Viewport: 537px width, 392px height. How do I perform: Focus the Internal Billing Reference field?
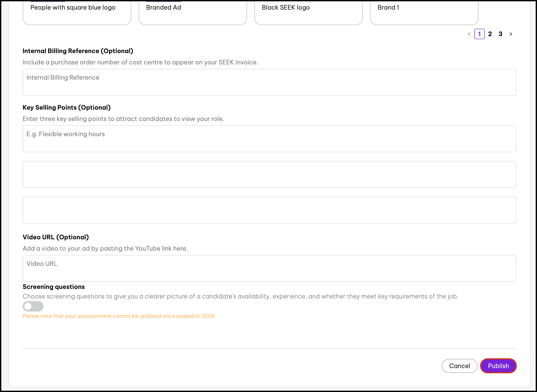coord(269,82)
